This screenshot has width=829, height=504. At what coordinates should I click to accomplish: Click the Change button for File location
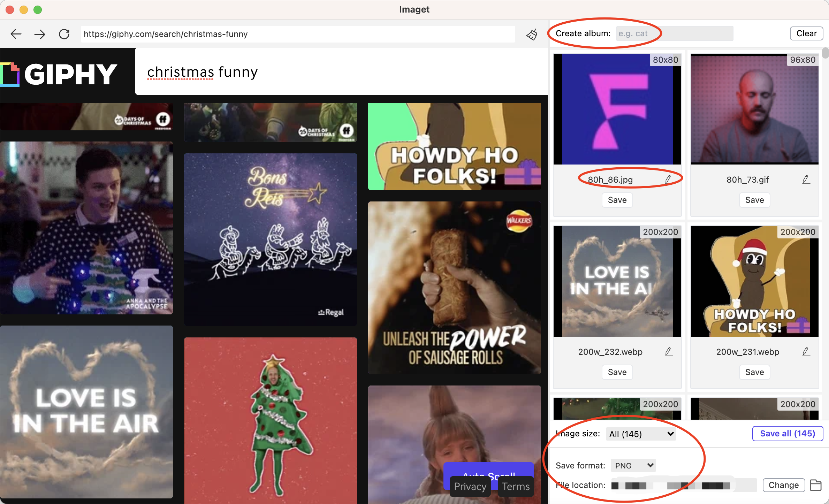[x=783, y=485]
